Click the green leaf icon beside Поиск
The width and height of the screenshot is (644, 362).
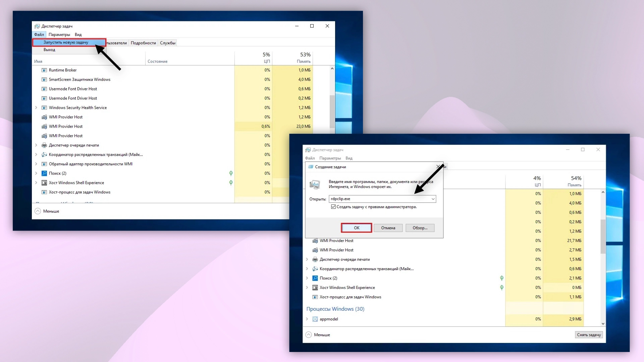231,173
